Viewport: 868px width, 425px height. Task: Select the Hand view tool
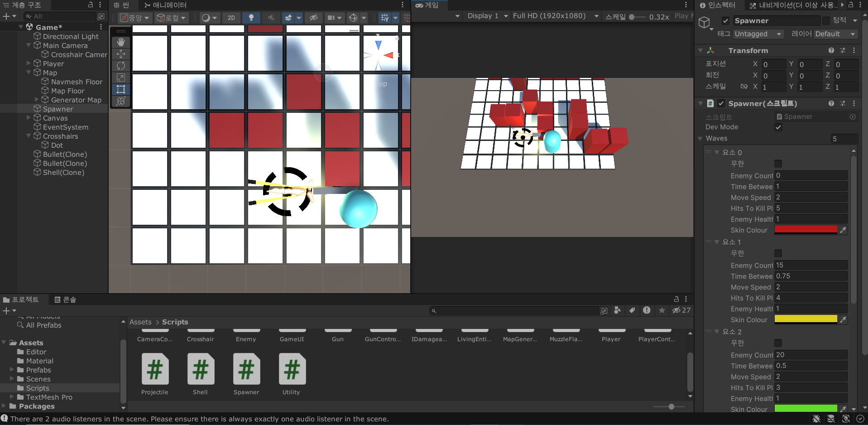121,42
